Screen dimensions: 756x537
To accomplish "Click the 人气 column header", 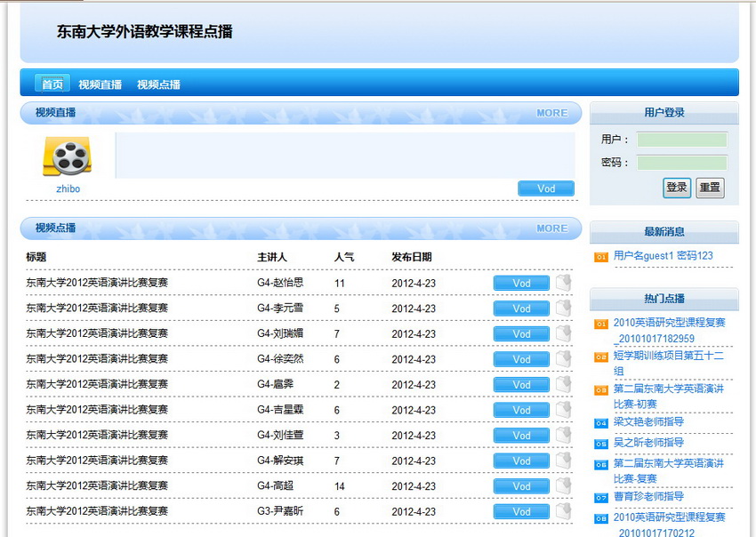I will [x=344, y=257].
